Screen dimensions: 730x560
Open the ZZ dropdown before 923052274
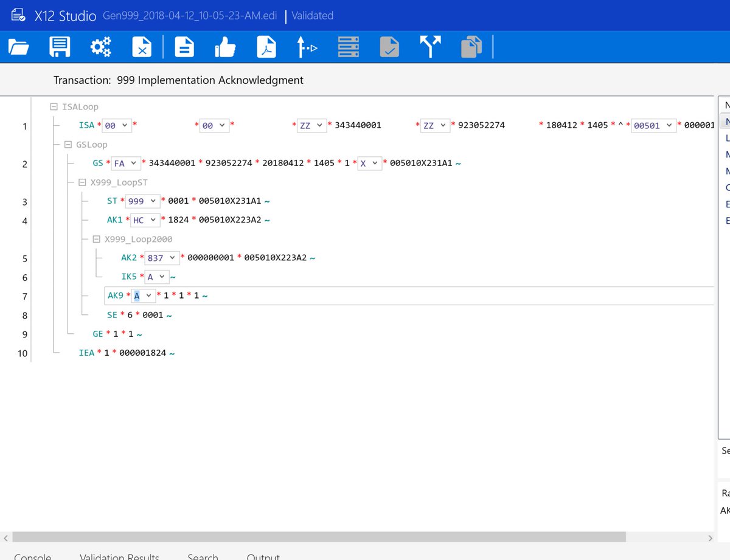[x=436, y=126]
